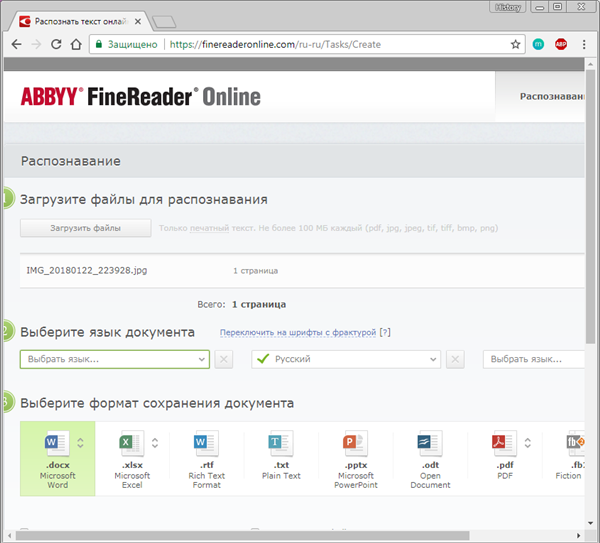Pick the .rtf Rich Text Format icon
Image resolution: width=600 pixels, height=543 pixels.
point(207,443)
